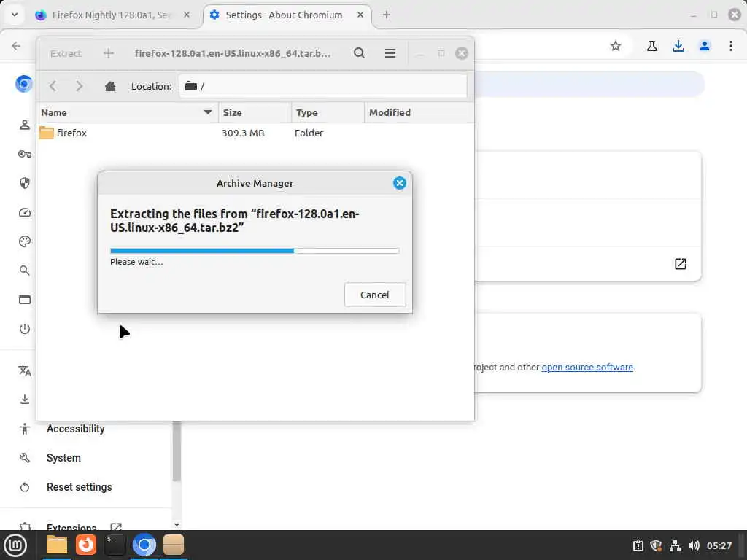Switch to Firefox Nightly 128.0a1 tab
Screen dimensions: 747x560
113,15
